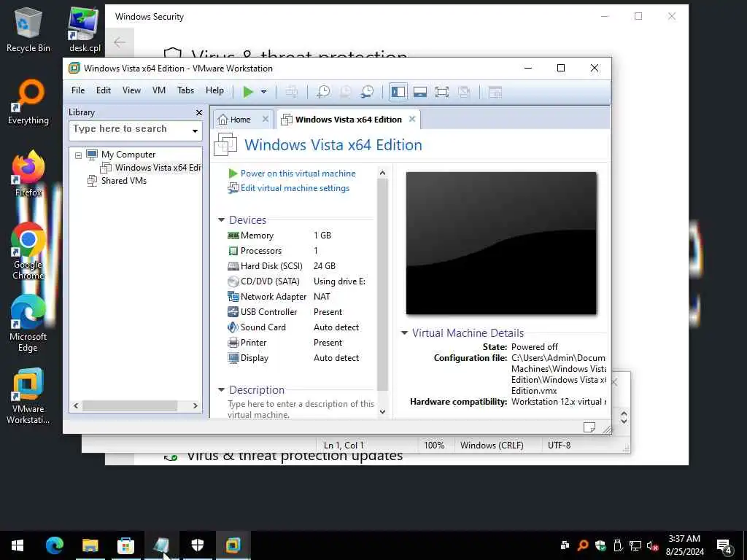Click the VMware Workstation desktop icon
This screenshot has width=747, height=560.
point(28,396)
